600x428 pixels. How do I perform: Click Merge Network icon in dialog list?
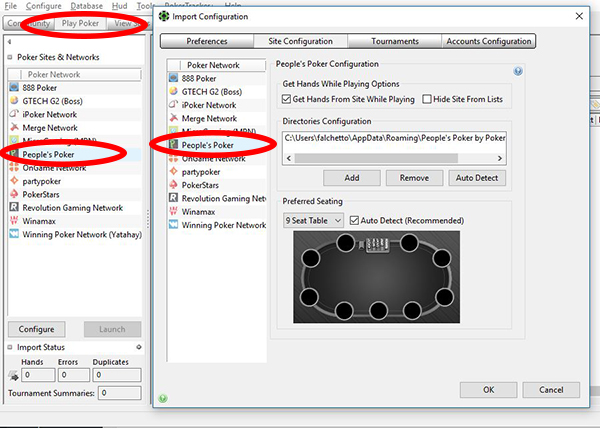[x=173, y=118]
